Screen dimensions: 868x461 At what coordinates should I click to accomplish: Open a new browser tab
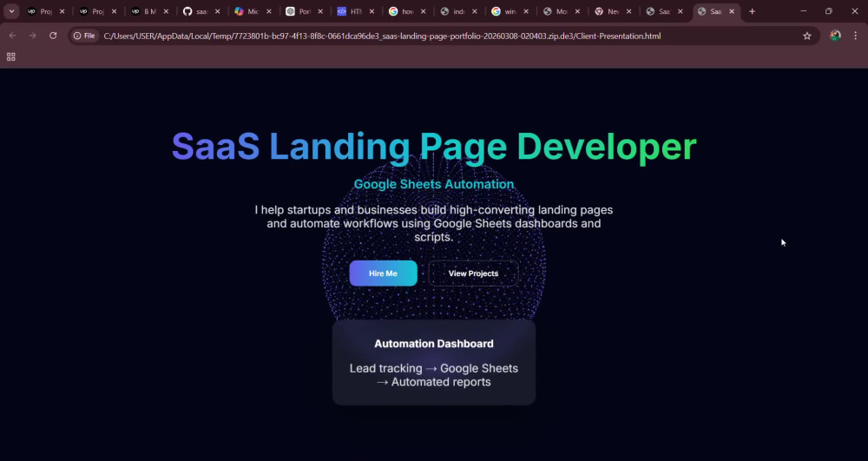pyautogui.click(x=752, y=11)
